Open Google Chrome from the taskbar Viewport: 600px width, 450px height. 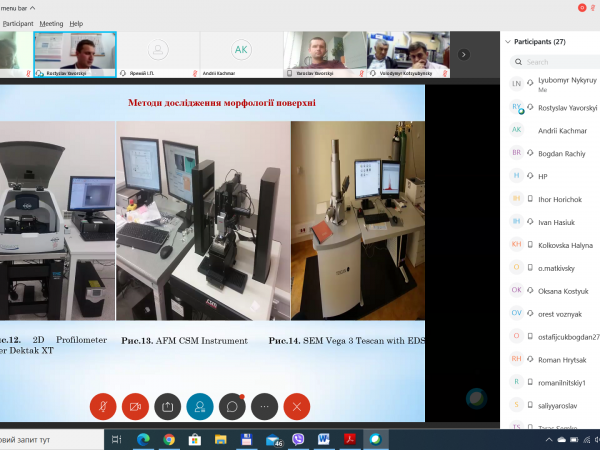click(x=168, y=439)
